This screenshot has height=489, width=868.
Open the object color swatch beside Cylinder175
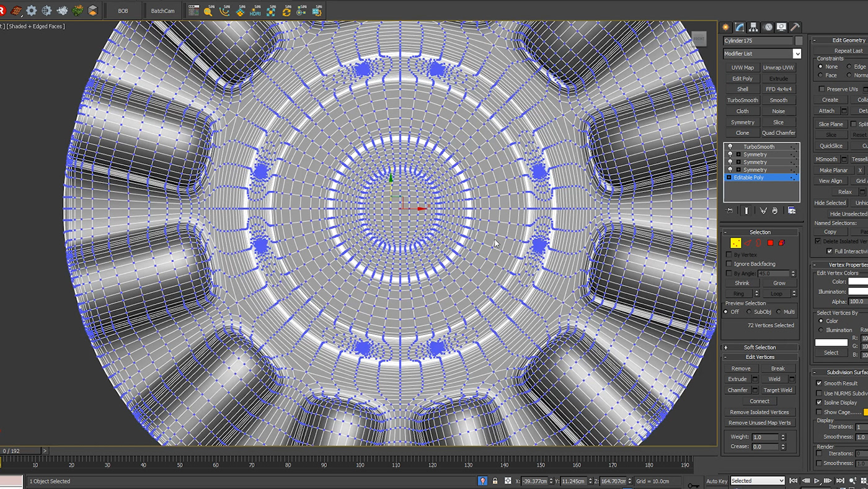tap(799, 41)
